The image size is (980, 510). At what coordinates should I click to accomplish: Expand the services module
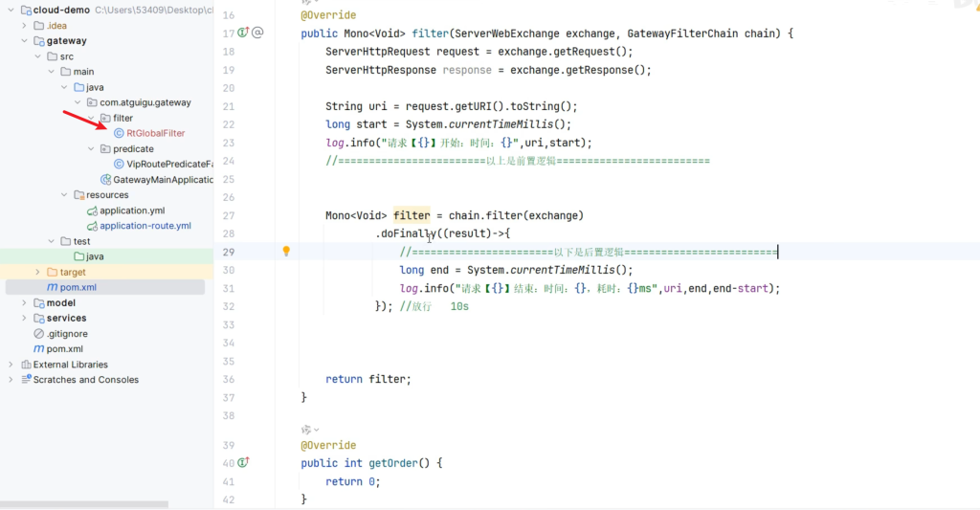click(25, 319)
